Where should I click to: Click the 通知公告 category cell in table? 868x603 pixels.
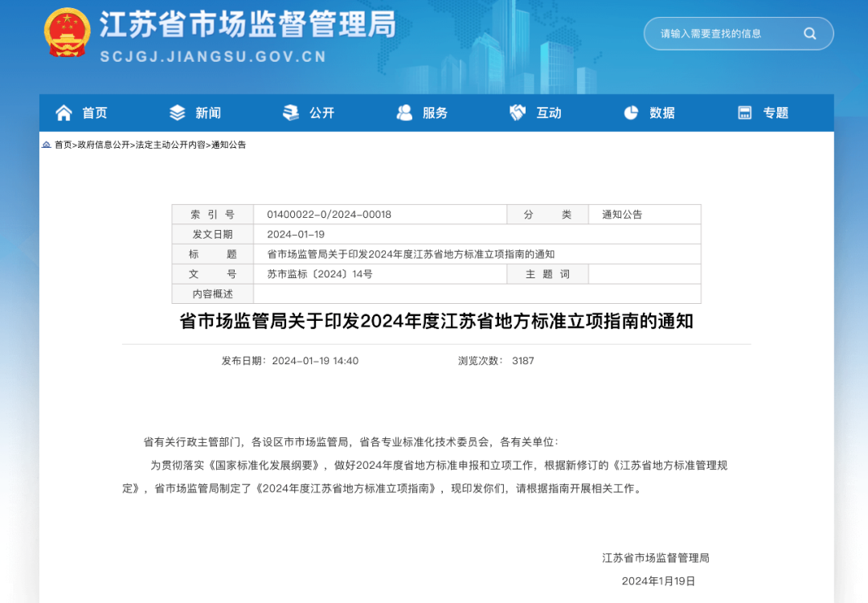[x=645, y=215]
